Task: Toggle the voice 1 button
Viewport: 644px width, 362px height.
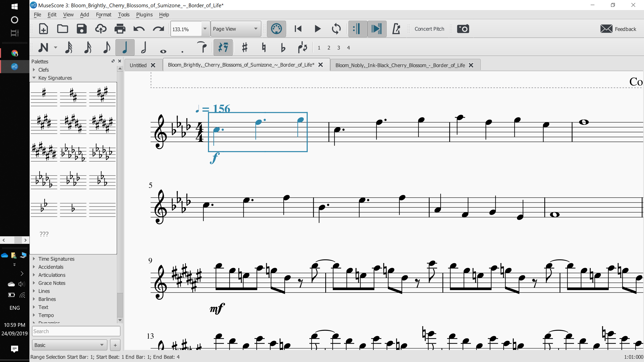Action: tap(319, 48)
